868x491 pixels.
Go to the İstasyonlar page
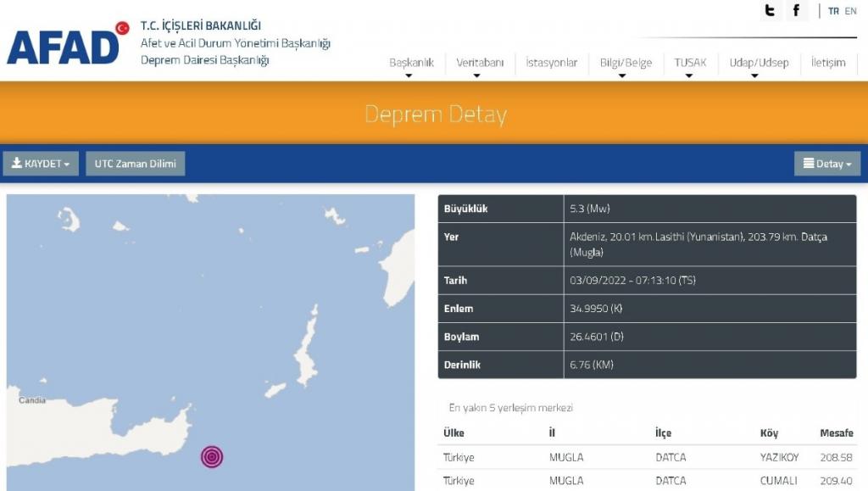[x=551, y=63]
